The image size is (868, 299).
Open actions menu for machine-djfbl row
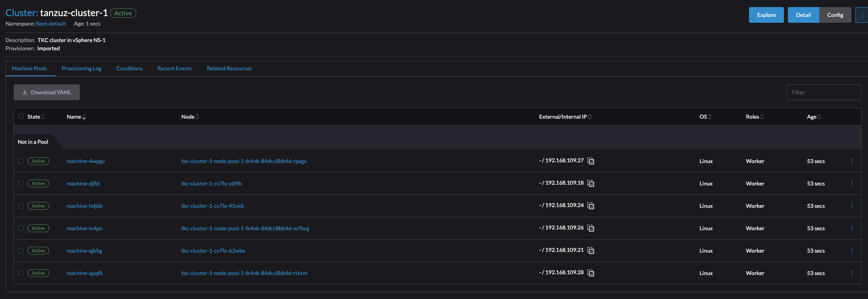point(852,183)
